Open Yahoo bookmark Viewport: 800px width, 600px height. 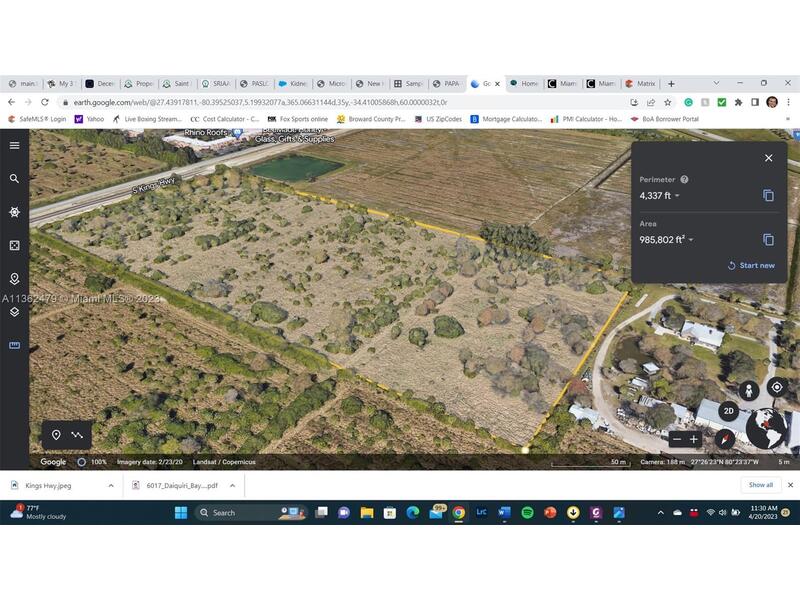(89, 119)
